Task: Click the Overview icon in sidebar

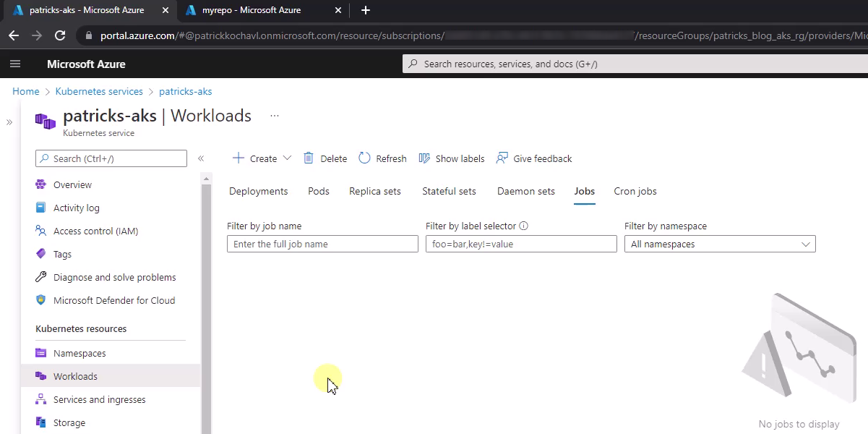Action: pos(40,184)
